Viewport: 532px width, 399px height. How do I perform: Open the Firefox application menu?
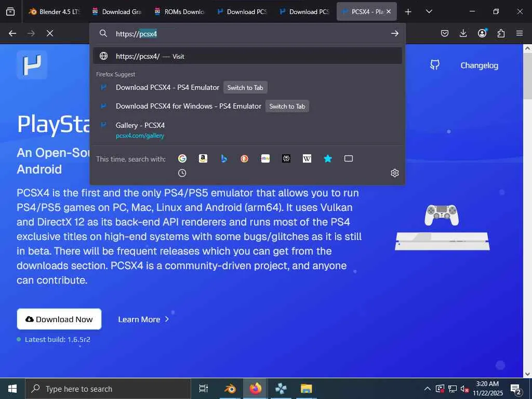(x=520, y=33)
